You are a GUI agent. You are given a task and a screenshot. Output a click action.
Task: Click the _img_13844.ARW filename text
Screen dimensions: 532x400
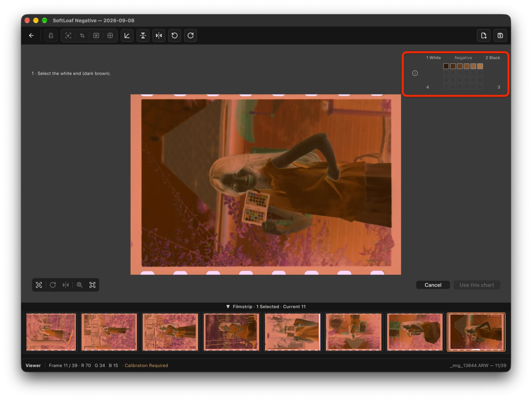pyautogui.click(x=469, y=365)
